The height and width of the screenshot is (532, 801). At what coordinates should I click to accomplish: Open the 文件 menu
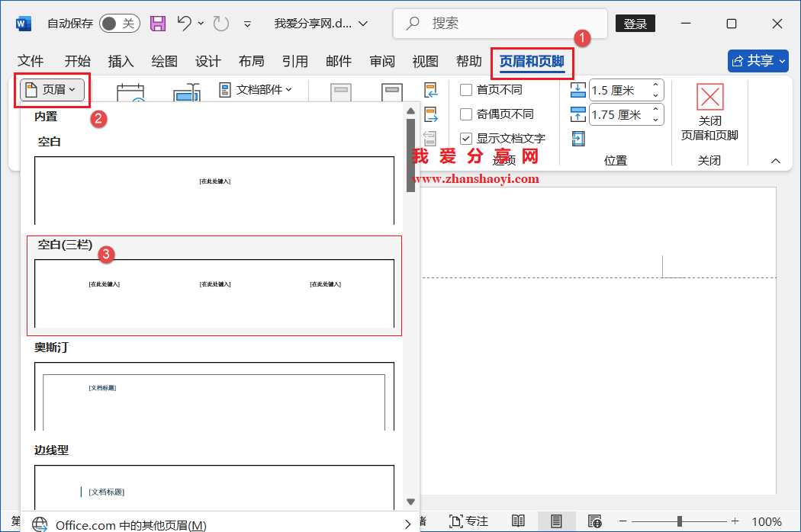point(31,61)
